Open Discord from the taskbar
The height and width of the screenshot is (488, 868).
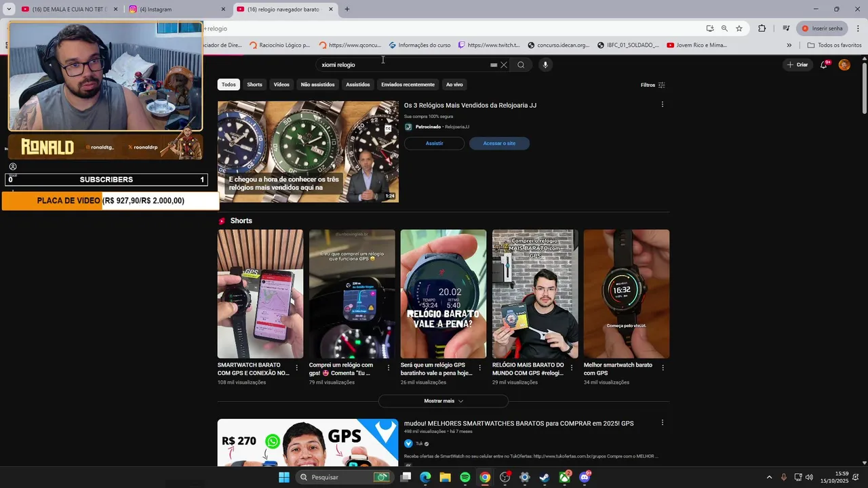coord(585,477)
